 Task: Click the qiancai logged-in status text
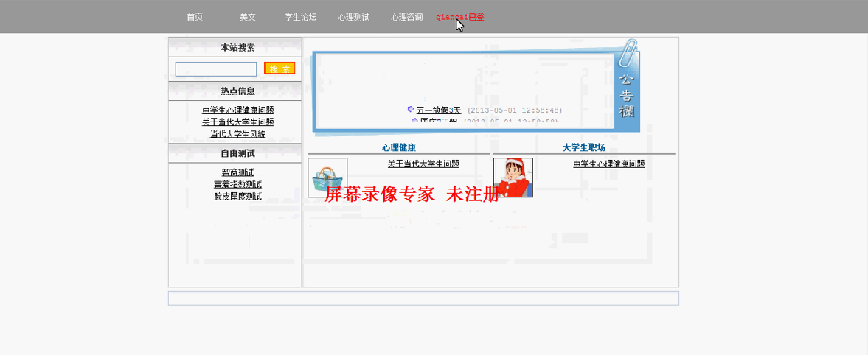460,17
